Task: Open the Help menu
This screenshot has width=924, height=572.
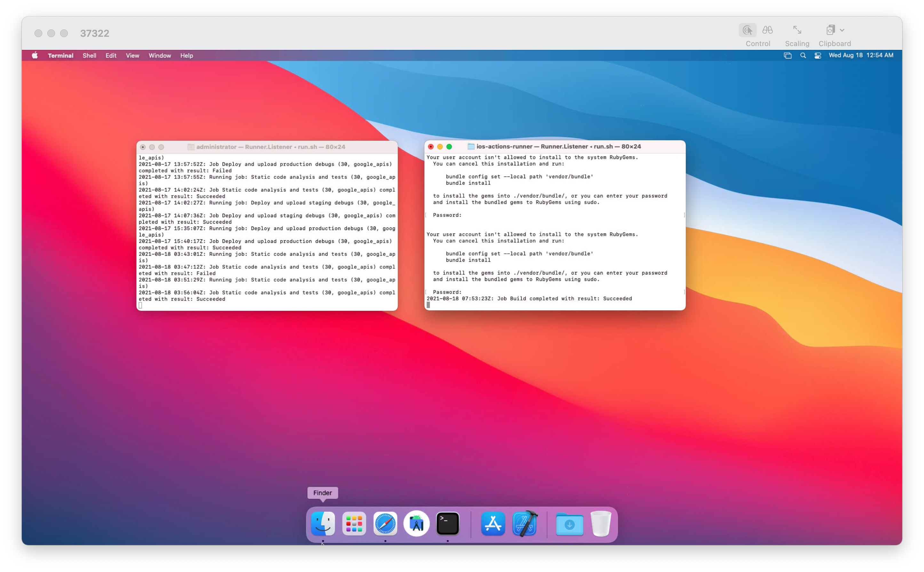Action: point(187,56)
